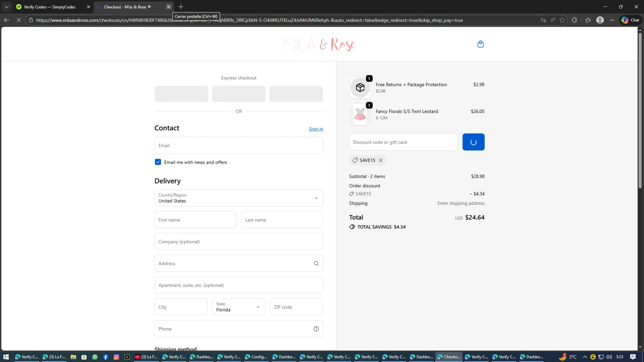Focus the ZIP code field

[296, 307]
